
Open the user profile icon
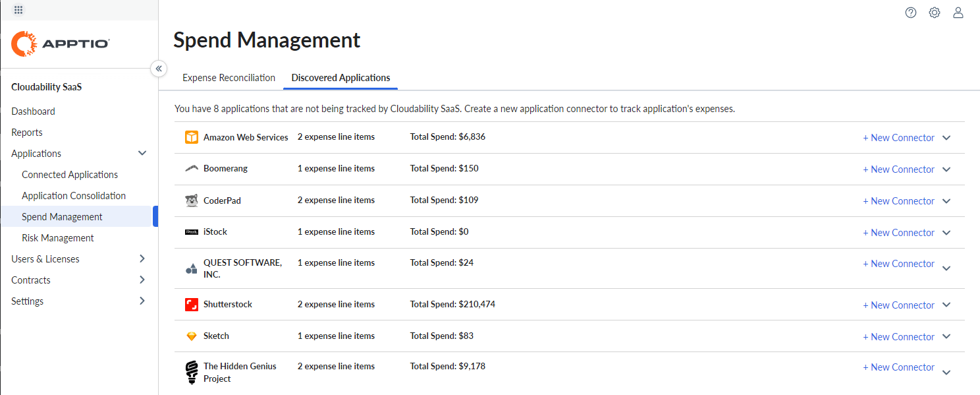(958, 12)
